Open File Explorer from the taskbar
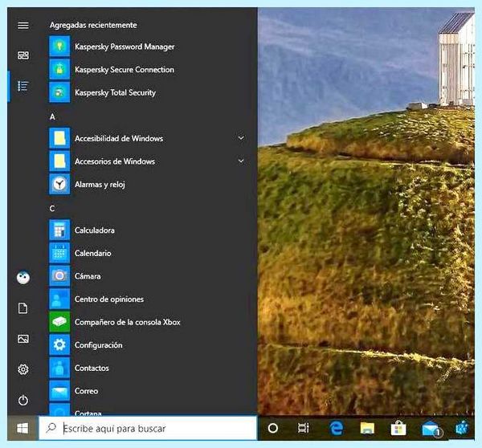 coord(367,429)
